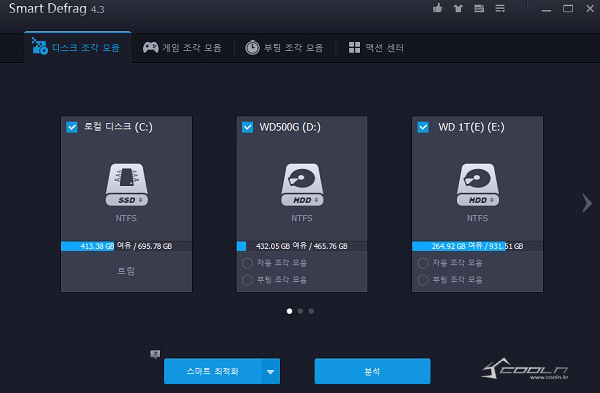Image resolution: width=600 pixels, height=393 pixels.
Task: Uncheck the 로컬 디스크 (C:) checkbox
Action: point(72,127)
